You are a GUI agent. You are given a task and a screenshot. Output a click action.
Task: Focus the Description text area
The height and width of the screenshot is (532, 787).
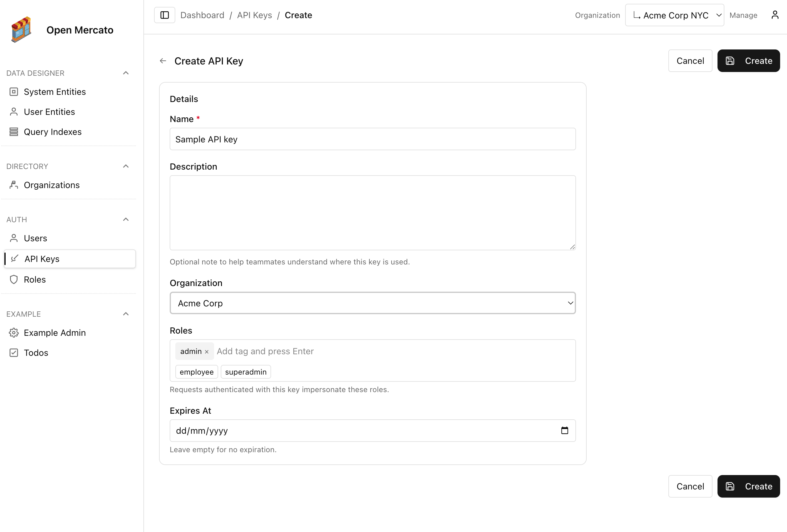[x=373, y=212]
